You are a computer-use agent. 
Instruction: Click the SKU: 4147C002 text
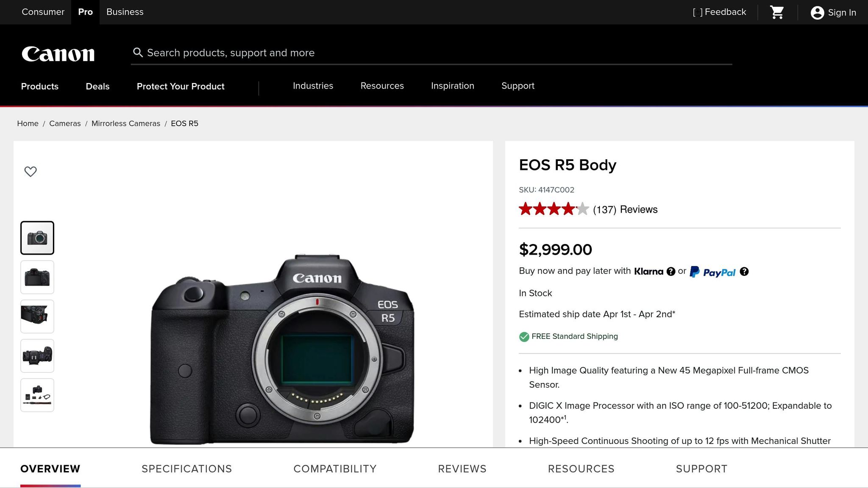point(546,190)
